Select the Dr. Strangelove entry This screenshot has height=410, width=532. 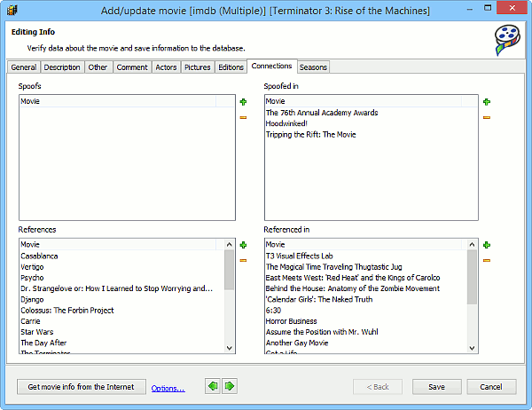click(117, 288)
